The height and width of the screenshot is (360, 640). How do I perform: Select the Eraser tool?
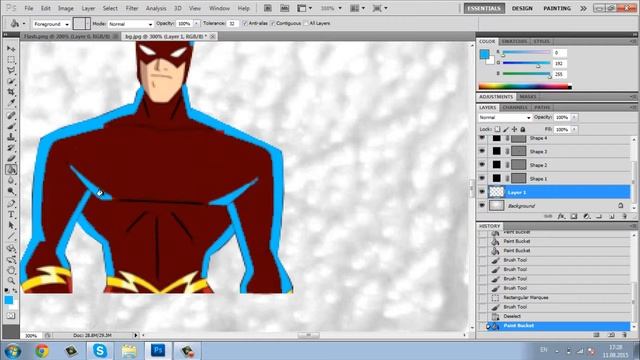click(x=11, y=158)
